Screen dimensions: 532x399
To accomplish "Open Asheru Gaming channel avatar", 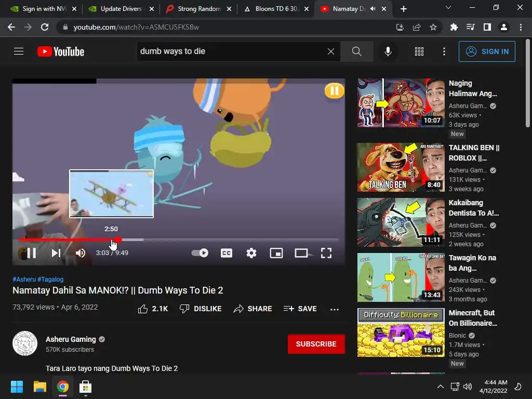I will [25, 343].
